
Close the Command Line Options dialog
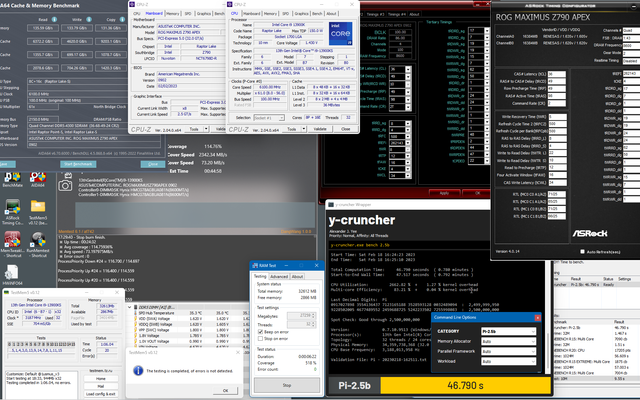point(538,318)
